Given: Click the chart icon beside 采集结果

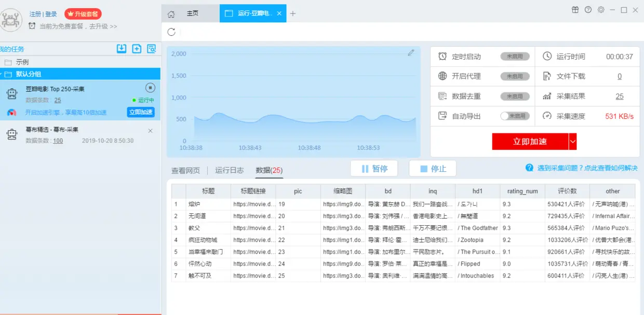Looking at the screenshot, I should 547,96.
